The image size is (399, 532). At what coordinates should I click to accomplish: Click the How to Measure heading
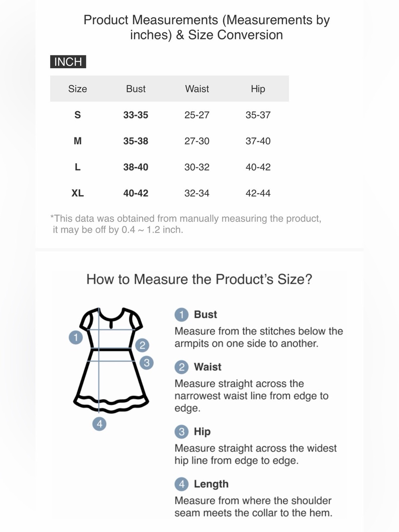[199, 279]
